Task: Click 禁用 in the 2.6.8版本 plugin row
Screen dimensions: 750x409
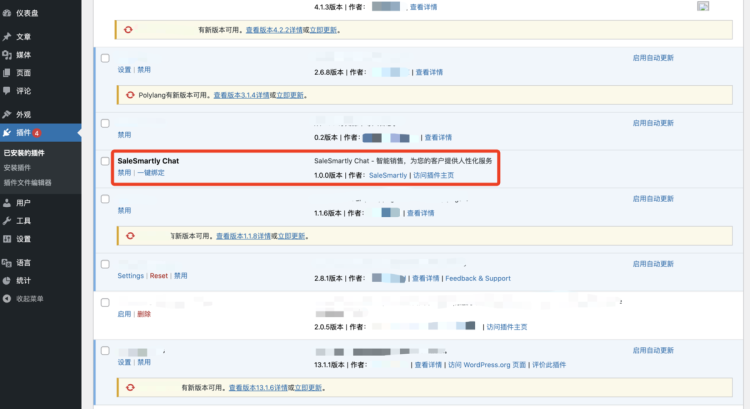Action: (x=144, y=69)
